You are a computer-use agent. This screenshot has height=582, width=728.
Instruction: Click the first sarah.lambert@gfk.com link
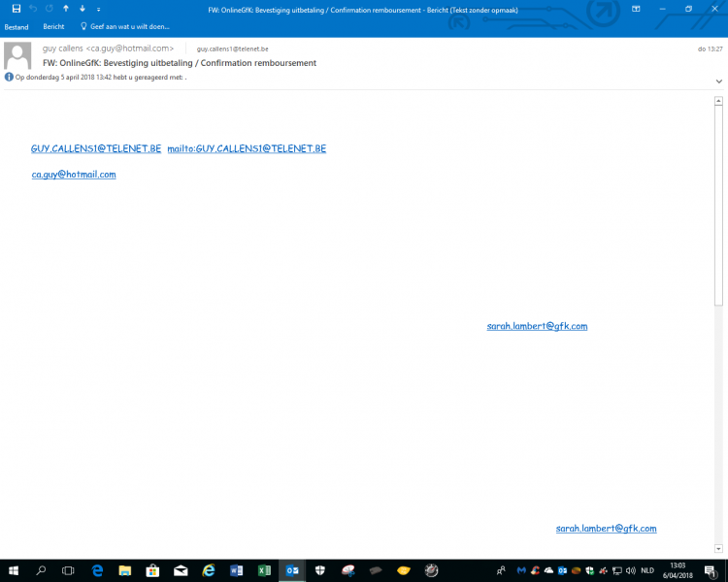[x=537, y=327]
